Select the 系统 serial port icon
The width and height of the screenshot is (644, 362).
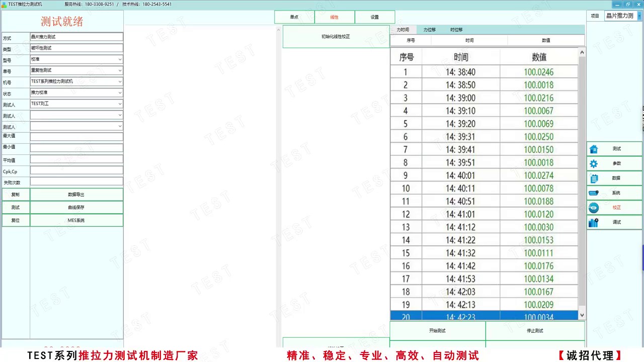pos(594,193)
